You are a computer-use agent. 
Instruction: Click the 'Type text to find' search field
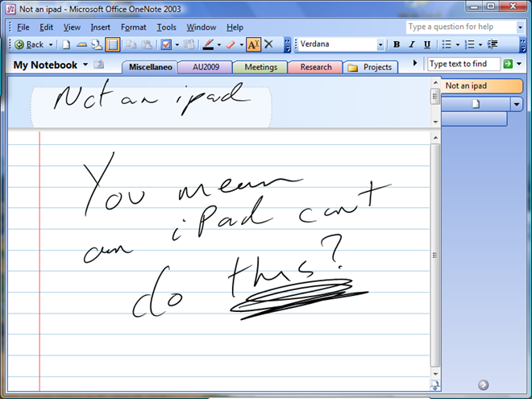(463, 64)
